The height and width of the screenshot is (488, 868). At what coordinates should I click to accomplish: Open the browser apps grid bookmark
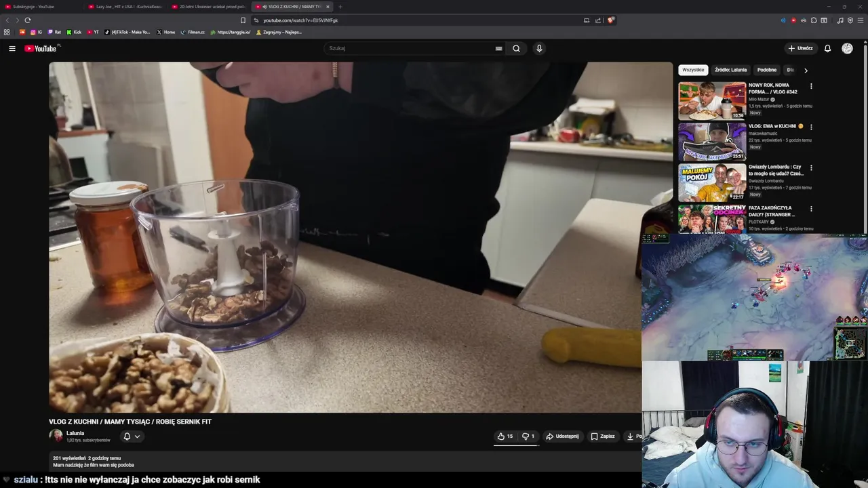pos(7,32)
